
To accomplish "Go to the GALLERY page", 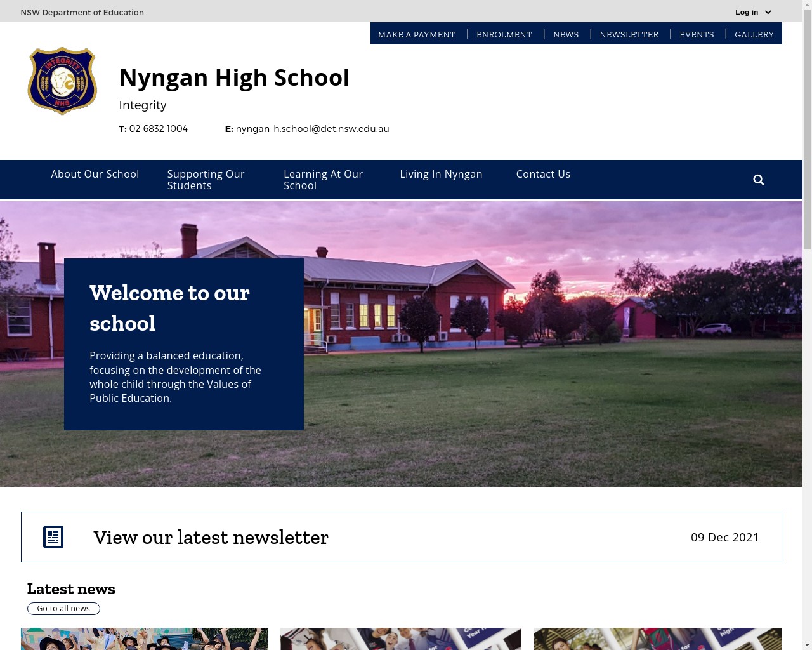I will tap(754, 34).
